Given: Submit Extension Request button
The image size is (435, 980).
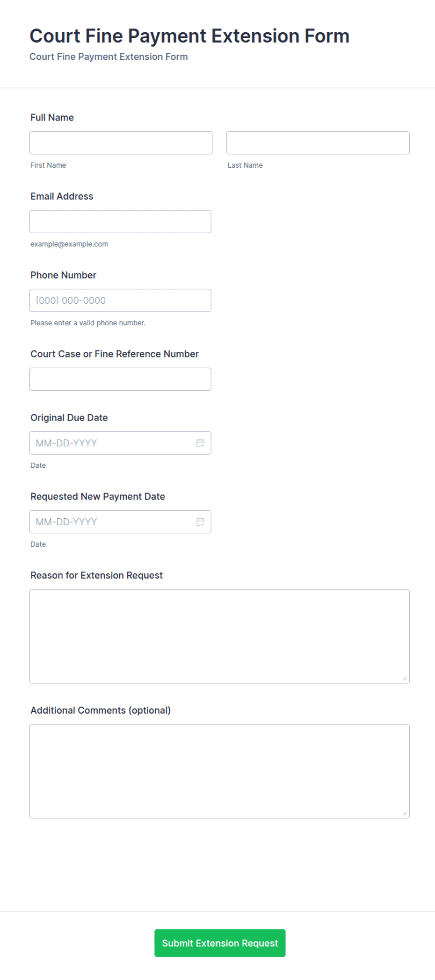Looking at the screenshot, I should coord(220,943).
